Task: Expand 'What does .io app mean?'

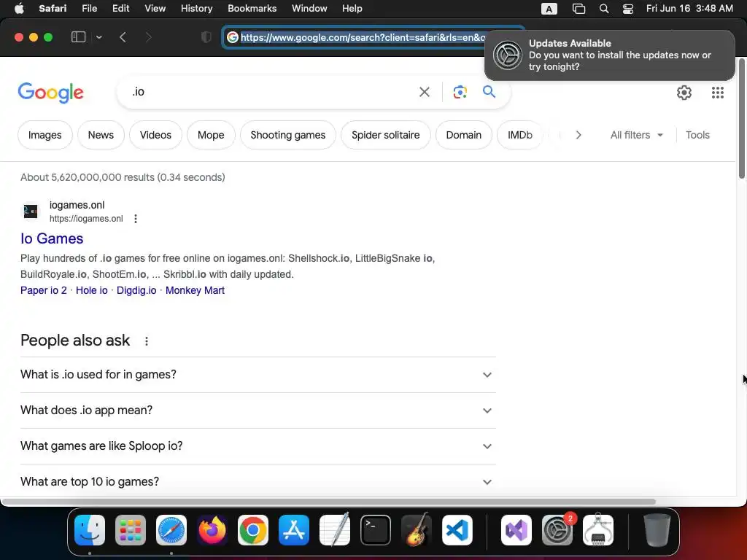Action: (258, 411)
